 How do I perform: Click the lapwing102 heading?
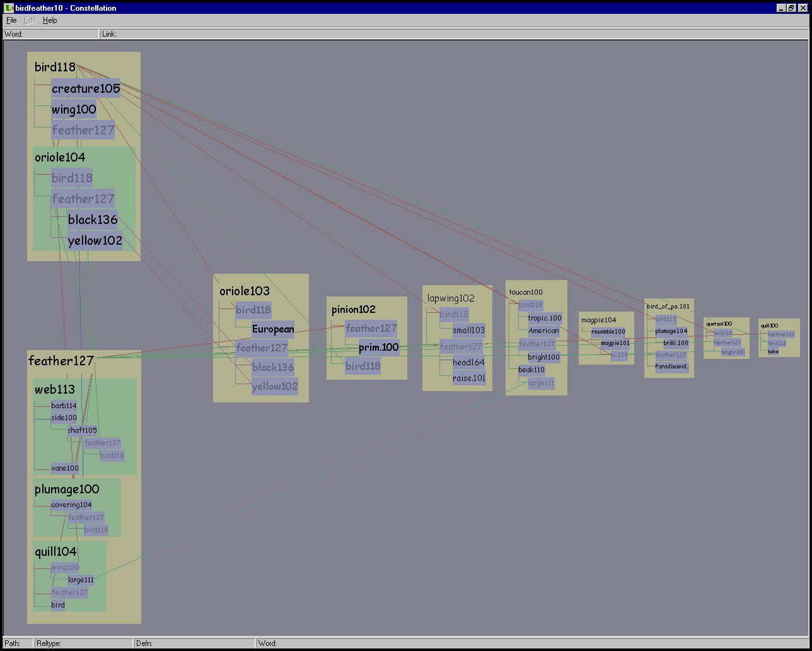click(x=451, y=298)
